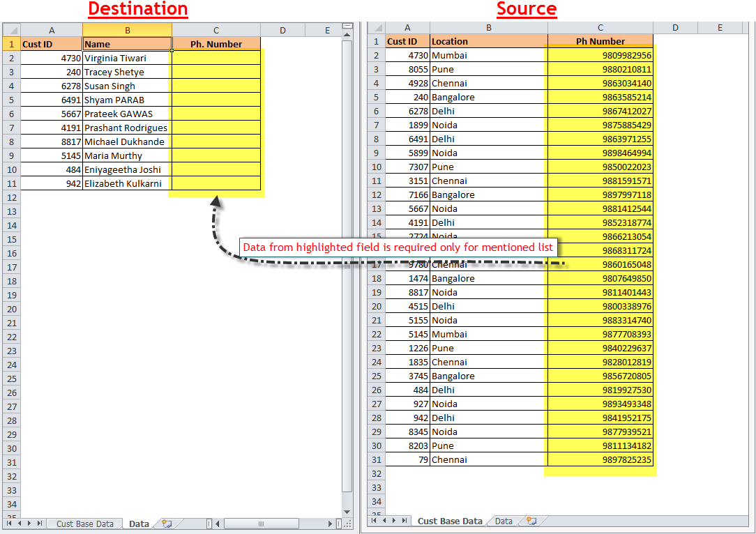Click the Select All corner in Destination sheet
Image resolution: width=756 pixels, height=534 pixels.
[x=11, y=30]
